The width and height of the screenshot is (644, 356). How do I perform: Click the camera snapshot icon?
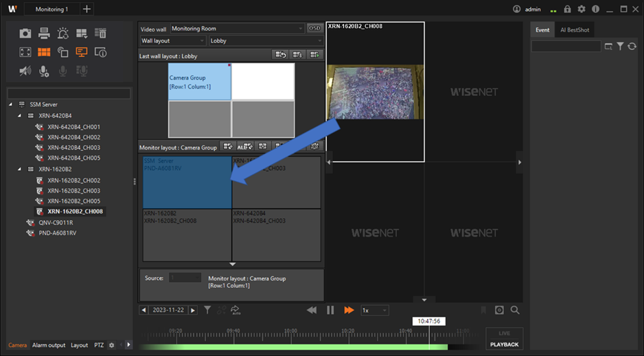pos(25,34)
